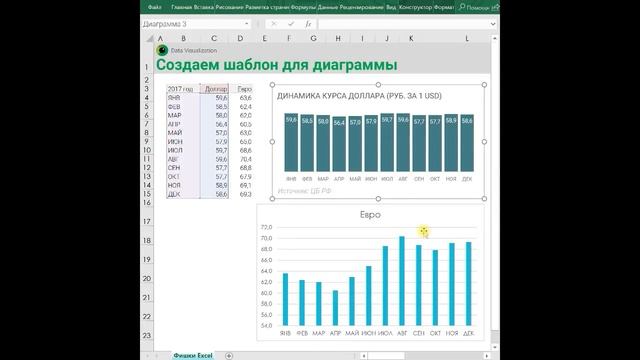The width and height of the screenshot is (640, 360).
Task: Select the euro value cell 70,4
Action: pyautogui.click(x=241, y=159)
